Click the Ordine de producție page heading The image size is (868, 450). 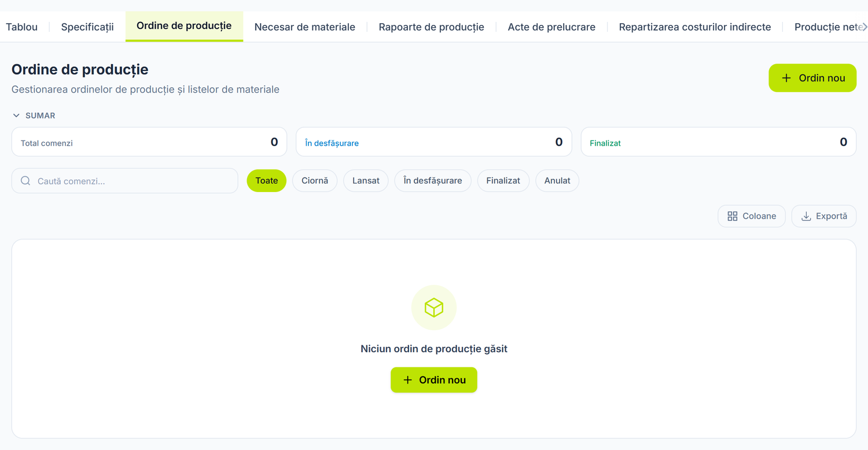point(80,69)
